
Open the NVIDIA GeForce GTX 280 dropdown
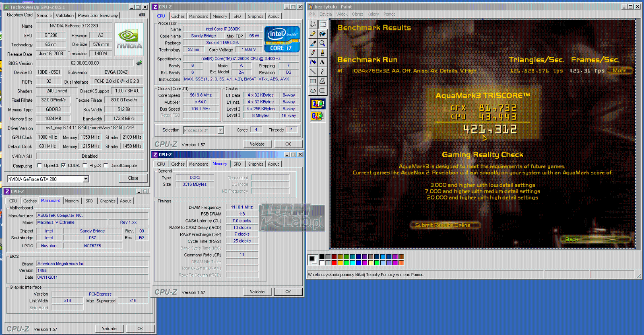pos(86,179)
